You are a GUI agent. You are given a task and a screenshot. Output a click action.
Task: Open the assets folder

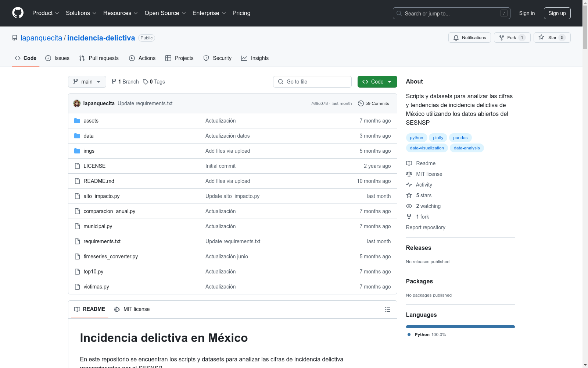[x=91, y=121]
